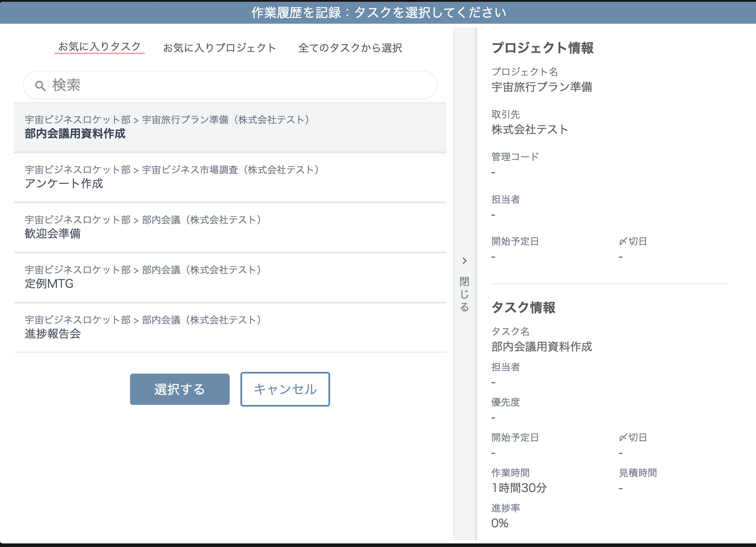Click the chevron arrow above 閉じる

pyautogui.click(x=465, y=261)
